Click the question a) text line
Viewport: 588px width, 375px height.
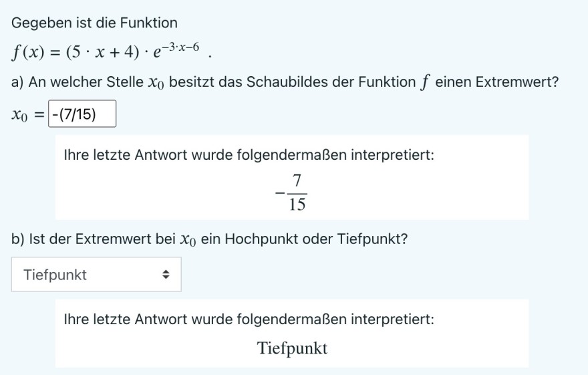(285, 82)
